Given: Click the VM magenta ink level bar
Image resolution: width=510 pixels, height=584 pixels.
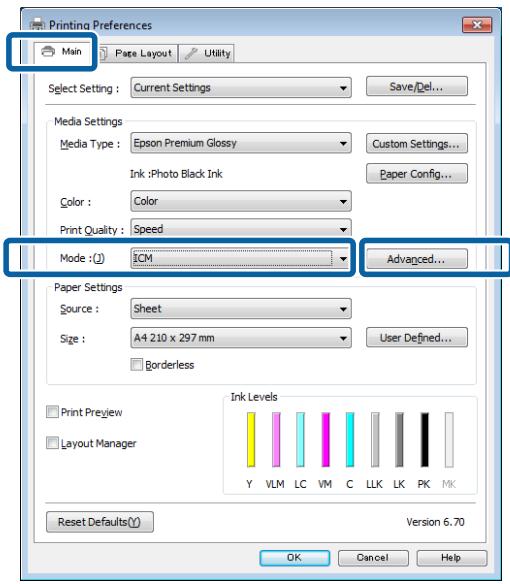Looking at the screenshot, I should [x=326, y=439].
